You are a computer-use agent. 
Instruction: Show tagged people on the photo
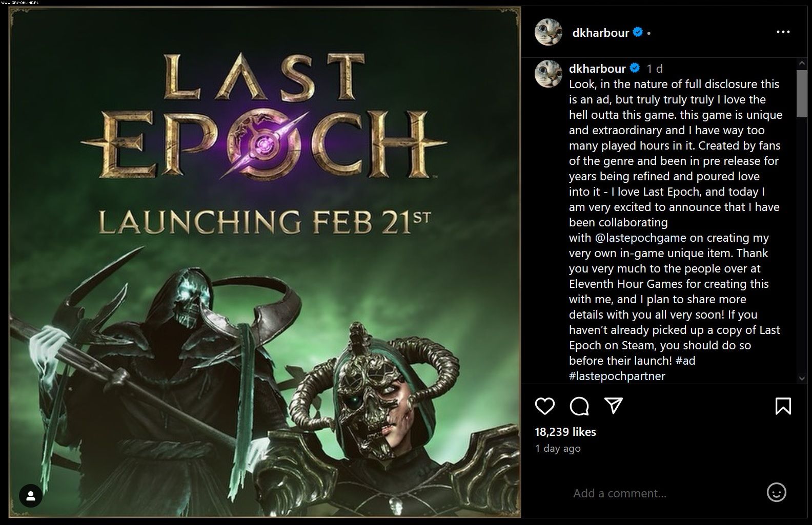(x=31, y=496)
